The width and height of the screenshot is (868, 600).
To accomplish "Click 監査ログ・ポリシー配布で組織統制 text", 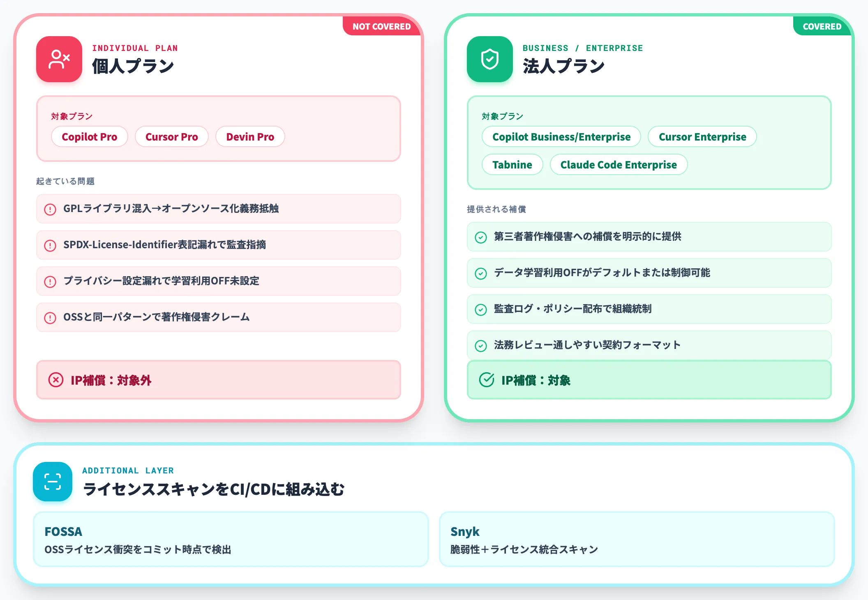I will [573, 309].
